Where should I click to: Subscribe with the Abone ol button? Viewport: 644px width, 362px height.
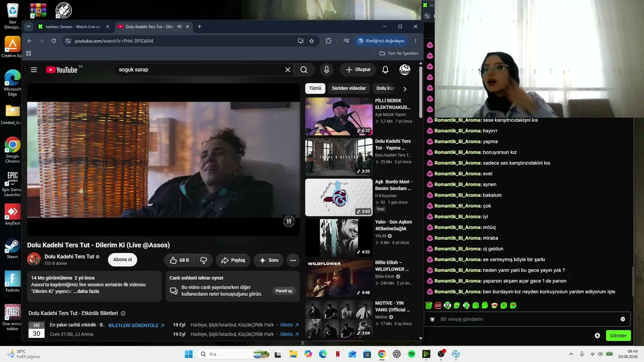[x=122, y=260]
